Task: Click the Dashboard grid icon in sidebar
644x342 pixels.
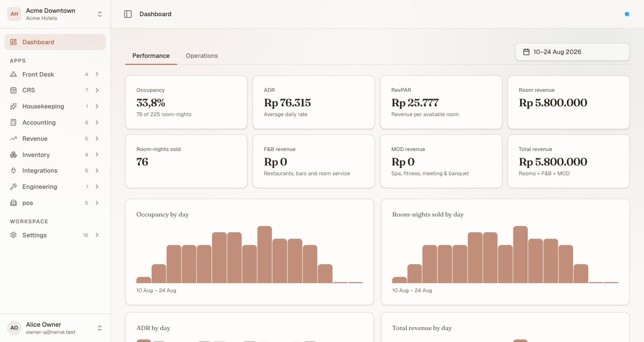Action: click(x=14, y=42)
